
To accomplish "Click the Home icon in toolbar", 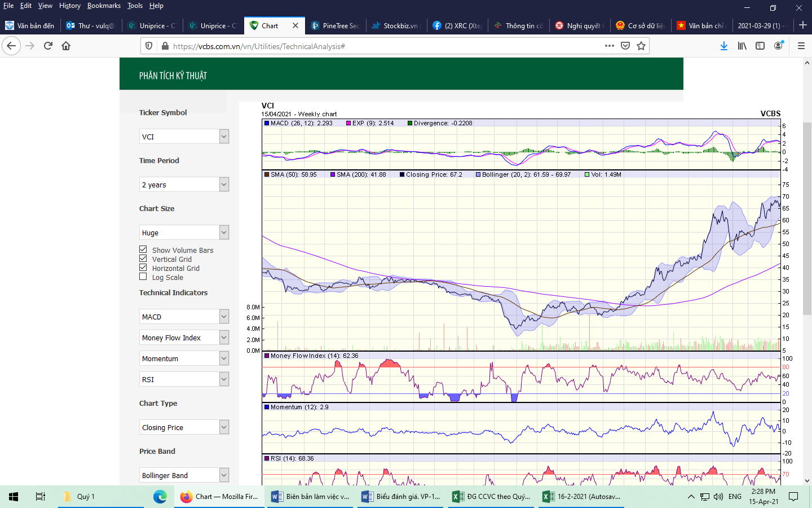I will pyautogui.click(x=66, y=46).
